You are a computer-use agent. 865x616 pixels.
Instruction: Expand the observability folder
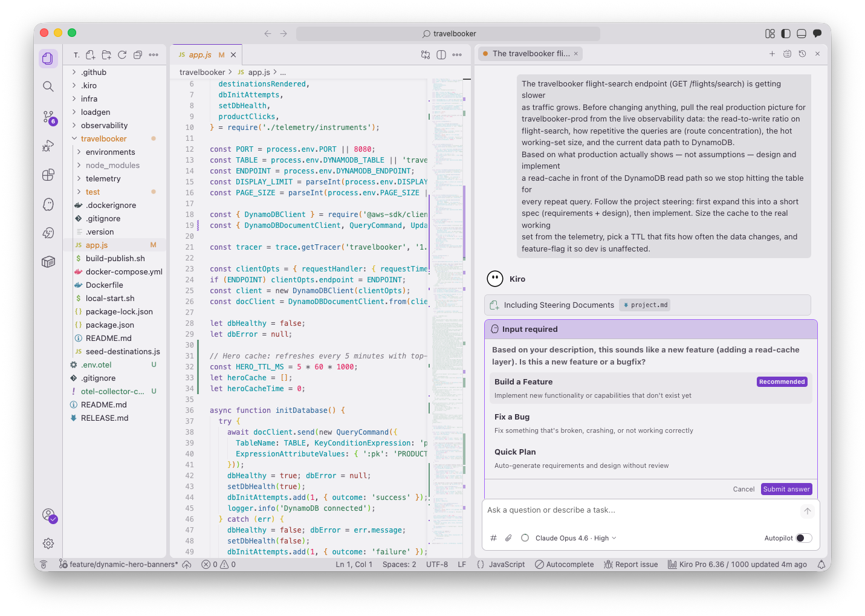[115, 125]
